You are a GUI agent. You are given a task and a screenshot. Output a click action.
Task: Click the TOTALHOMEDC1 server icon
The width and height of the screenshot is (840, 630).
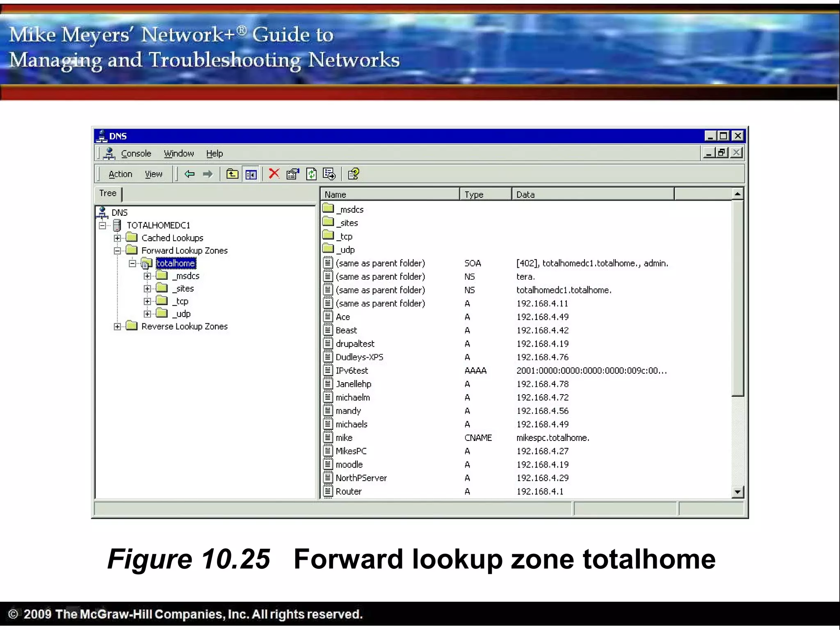pos(117,225)
